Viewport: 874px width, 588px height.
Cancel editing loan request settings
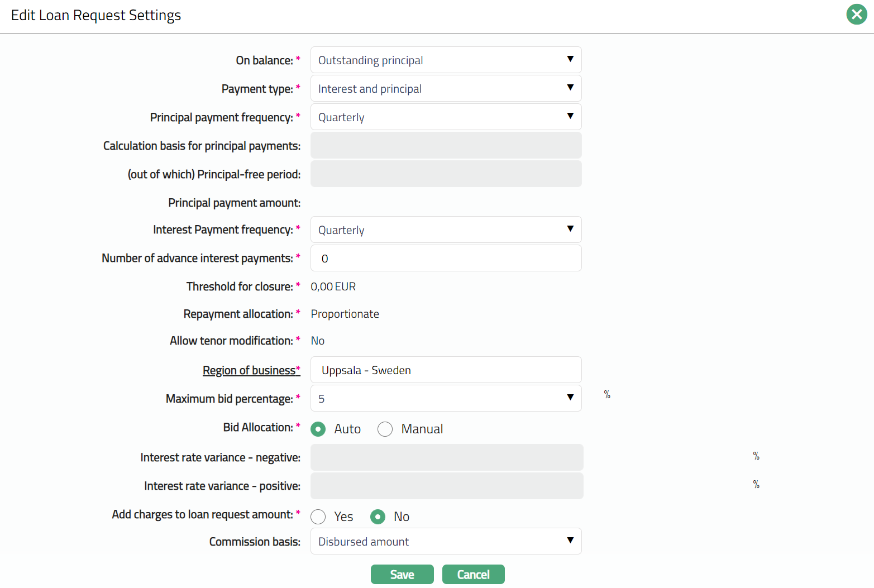click(x=473, y=574)
